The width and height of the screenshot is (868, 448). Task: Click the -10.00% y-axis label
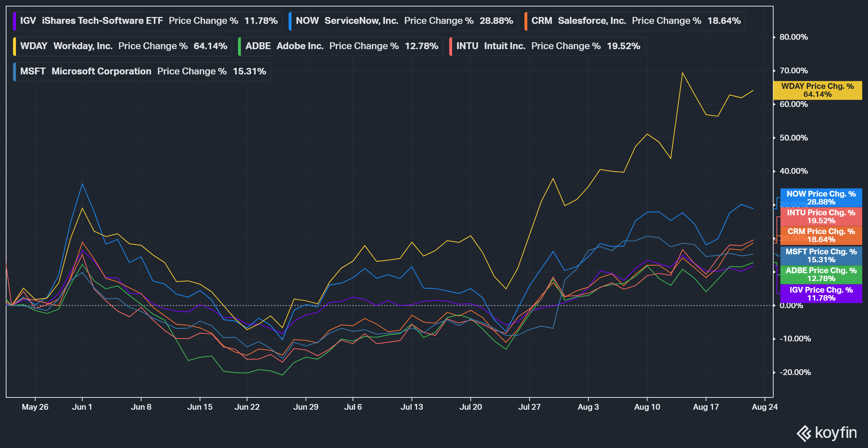tap(795, 339)
